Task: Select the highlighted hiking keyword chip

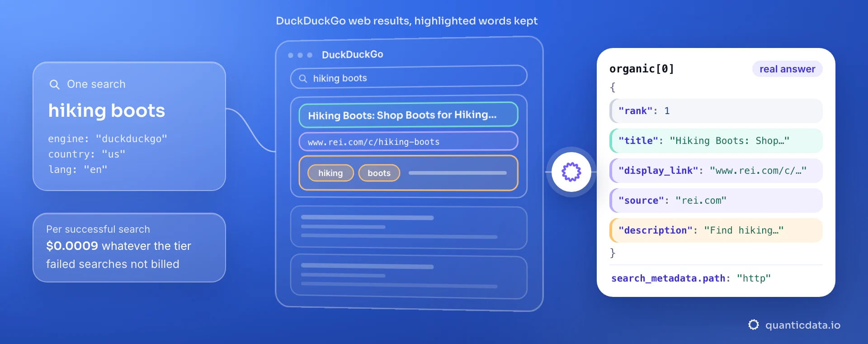Action: 330,173
